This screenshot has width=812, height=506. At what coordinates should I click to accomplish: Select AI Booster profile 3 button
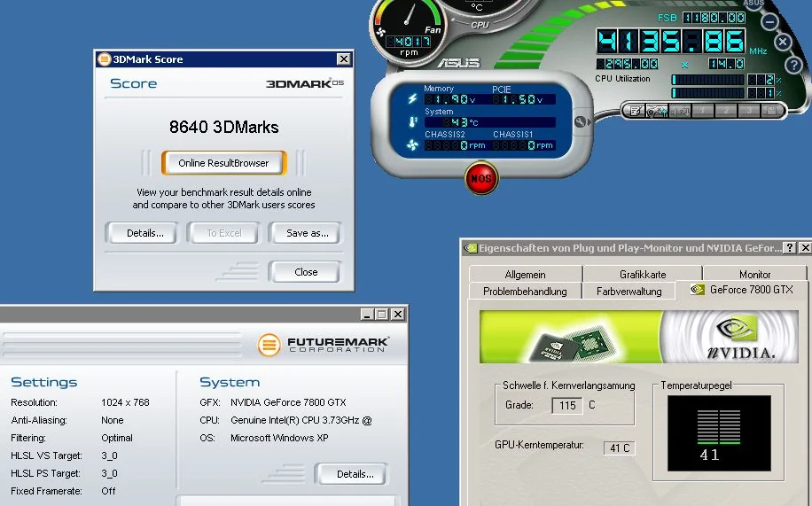pos(748,110)
